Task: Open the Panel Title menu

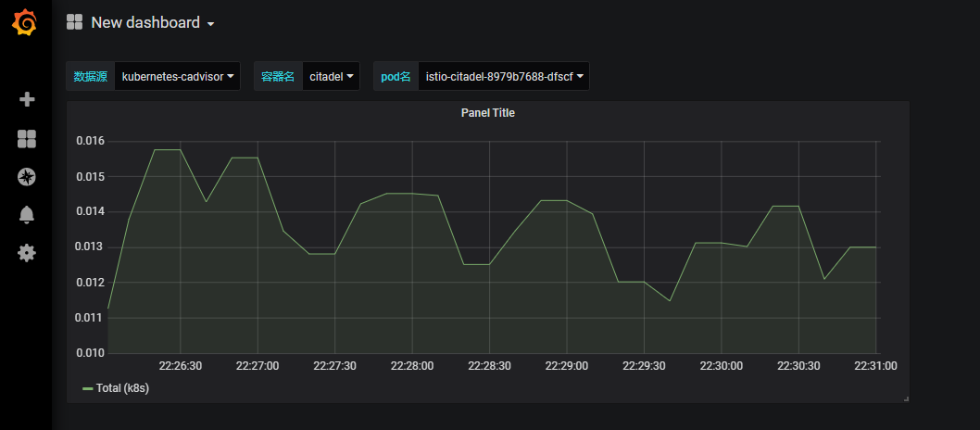Action: tap(487, 113)
